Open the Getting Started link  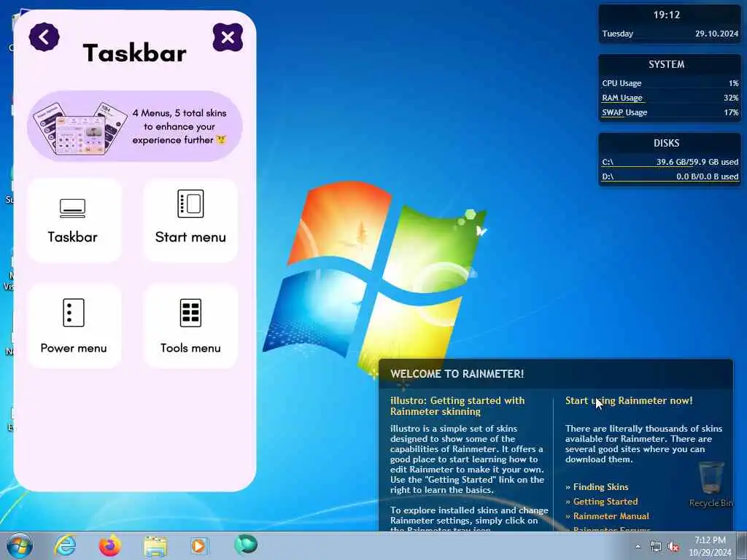click(605, 502)
